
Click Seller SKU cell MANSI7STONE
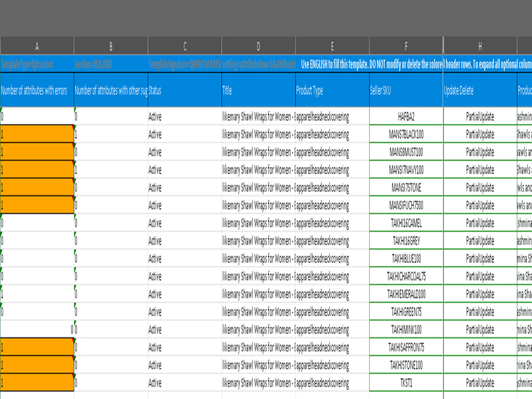coord(406,187)
